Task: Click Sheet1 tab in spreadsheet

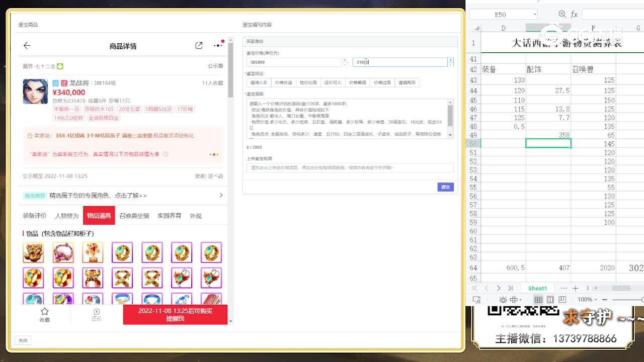Action: click(x=537, y=288)
